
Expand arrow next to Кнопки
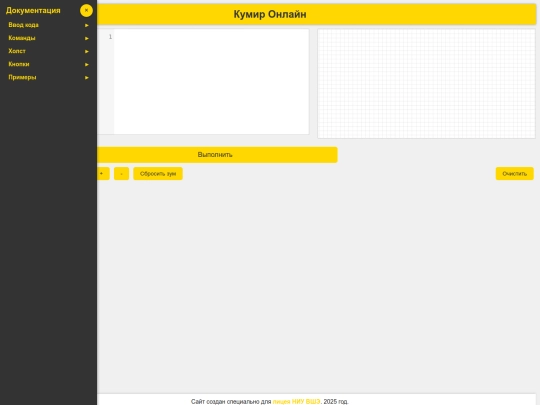[x=87, y=64]
